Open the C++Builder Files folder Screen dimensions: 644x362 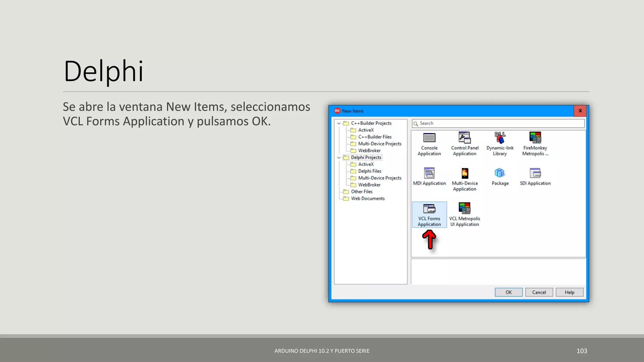coord(371,137)
